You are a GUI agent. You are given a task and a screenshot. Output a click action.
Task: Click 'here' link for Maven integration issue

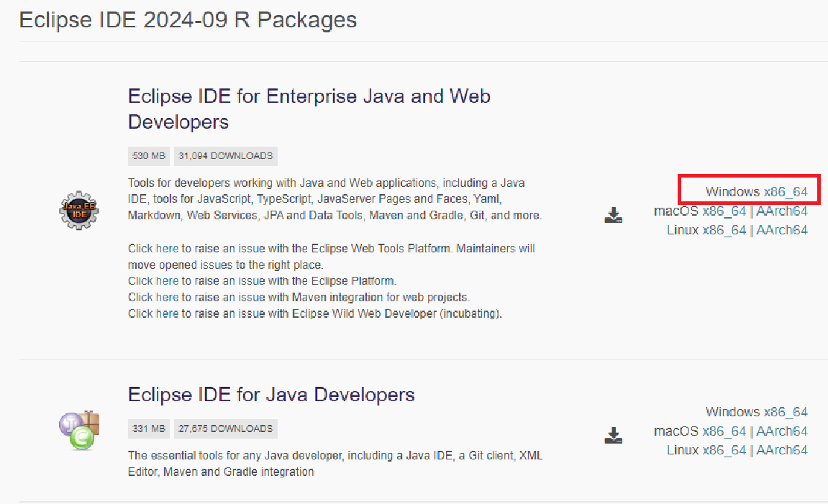point(167,297)
